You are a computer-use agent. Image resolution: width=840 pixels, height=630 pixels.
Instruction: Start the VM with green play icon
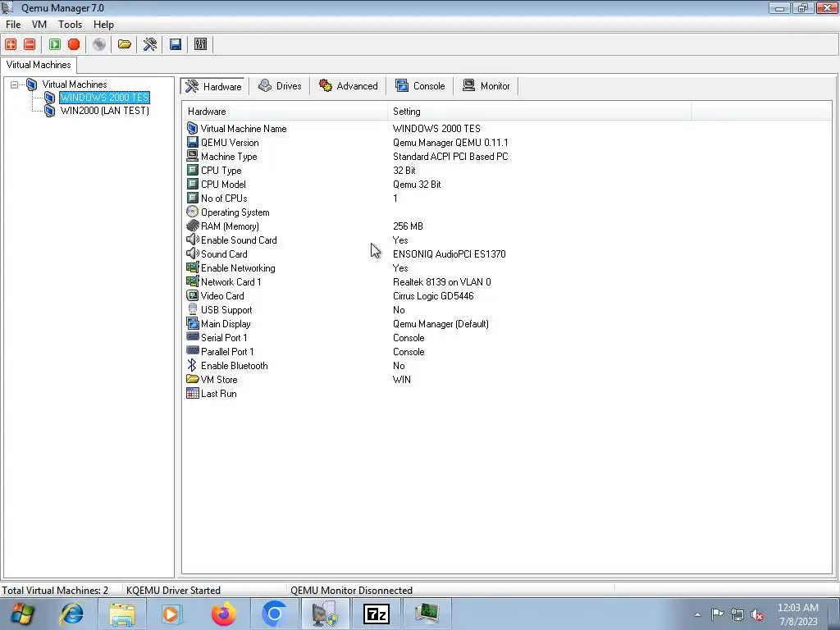point(55,44)
